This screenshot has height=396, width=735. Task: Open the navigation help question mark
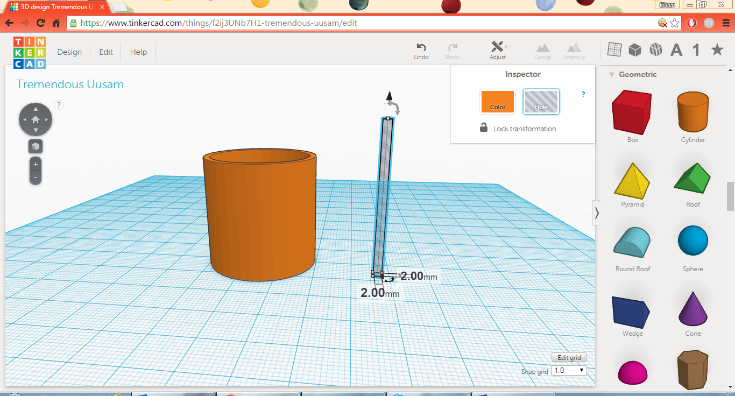click(59, 105)
